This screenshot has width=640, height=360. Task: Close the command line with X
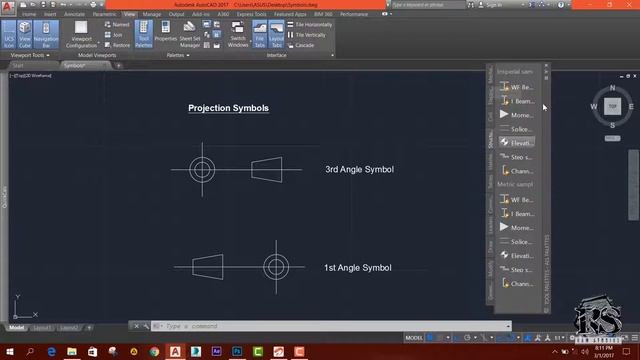coord(136,326)
